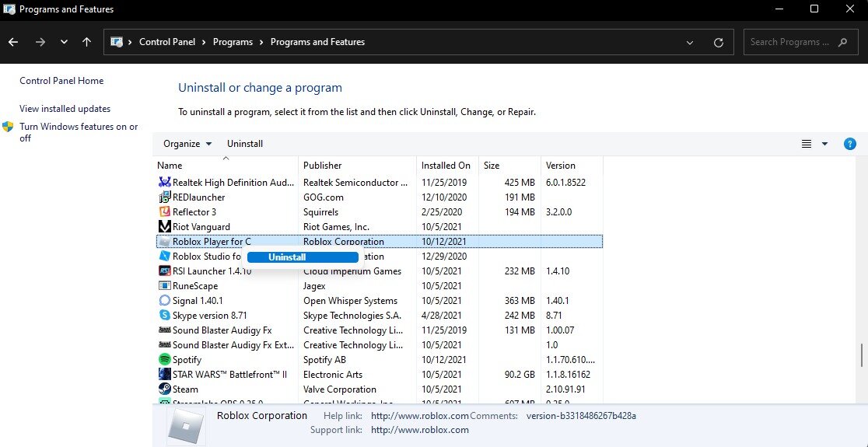Viewport: 868px width, 447px height.
Task: Click the Steam icon in the list
Action: pyautogui.click(x=164, y=389)
